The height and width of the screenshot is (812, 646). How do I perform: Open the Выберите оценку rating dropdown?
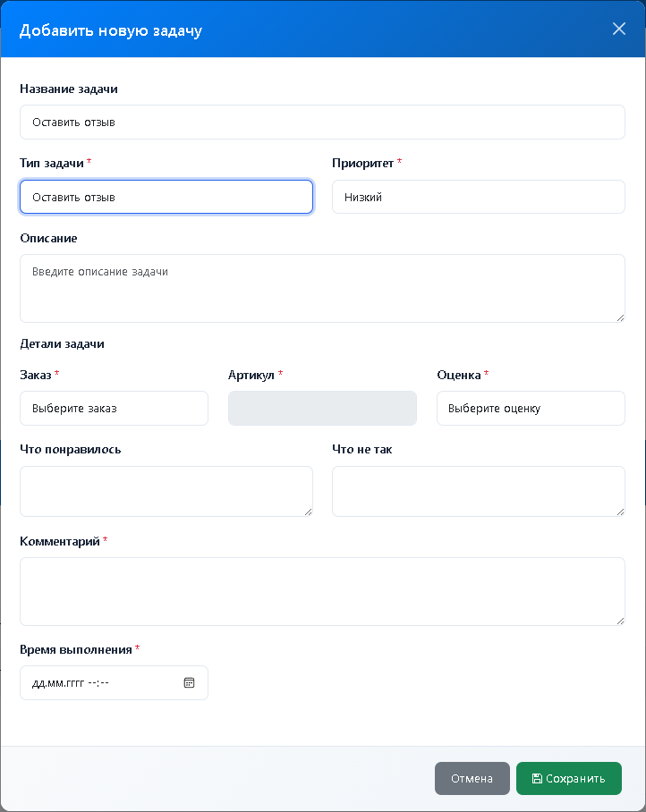tap(531, 408)
